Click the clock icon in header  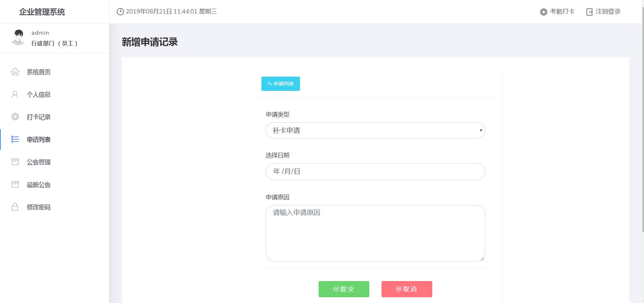tap(120, 11)
